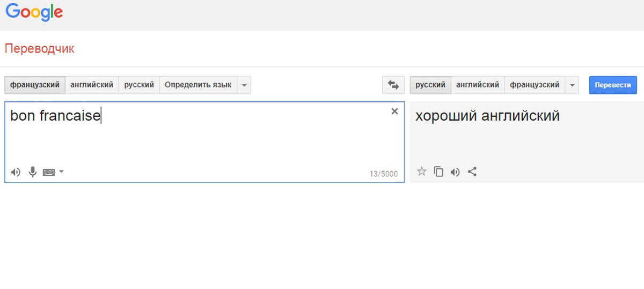The image size is (644, 289).
Task: Select русский as the target language
Action: pos(430,85)
